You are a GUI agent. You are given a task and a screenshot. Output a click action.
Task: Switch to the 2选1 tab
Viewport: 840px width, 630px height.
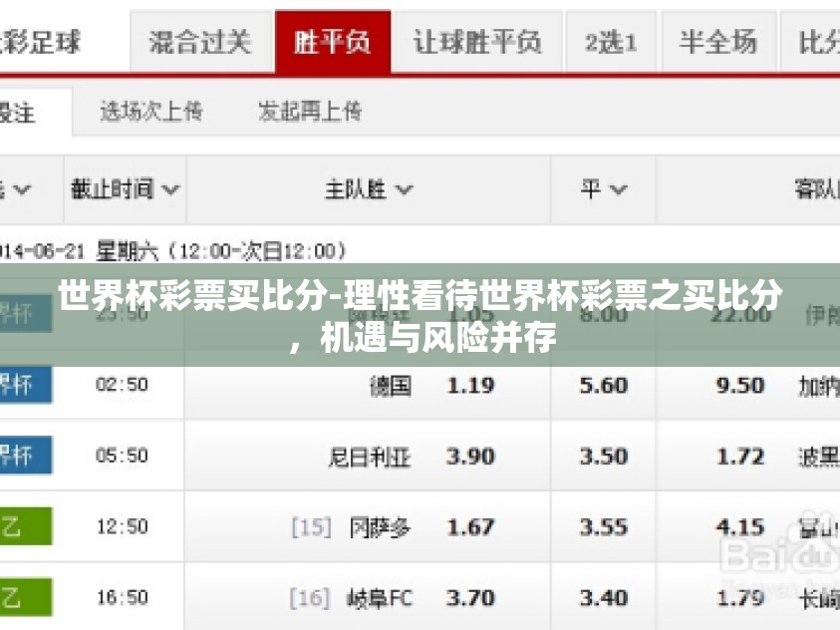click(611, 42)
